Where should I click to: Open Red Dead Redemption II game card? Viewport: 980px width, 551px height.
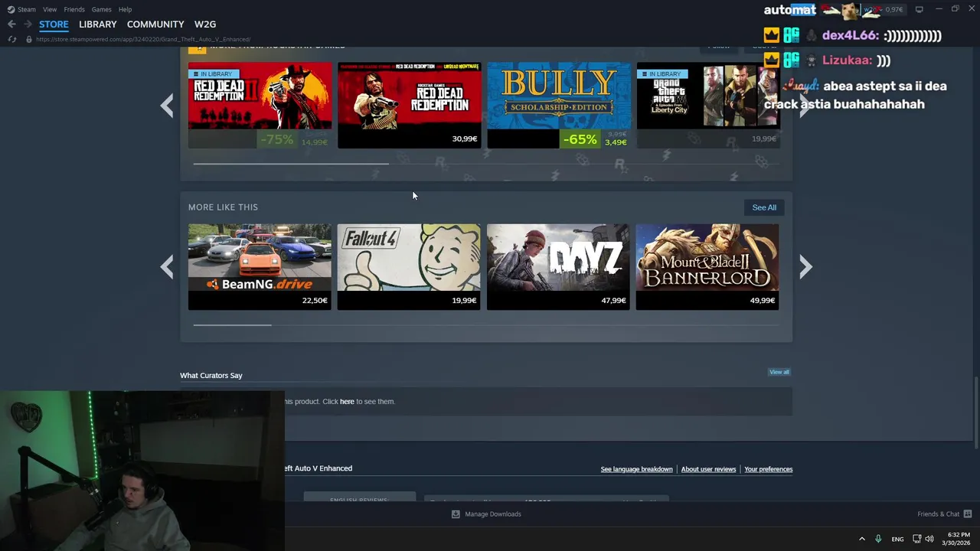260,106
